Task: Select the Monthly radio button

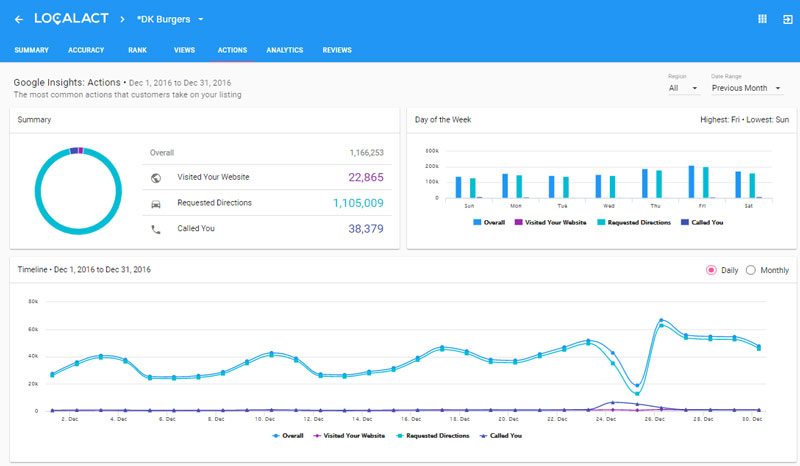Action: (x=751, y=270)
